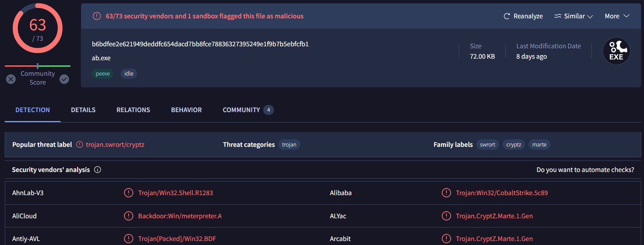Click the malicious warning icon in the banner
The image size is (644, 245).
click(97, 16)
